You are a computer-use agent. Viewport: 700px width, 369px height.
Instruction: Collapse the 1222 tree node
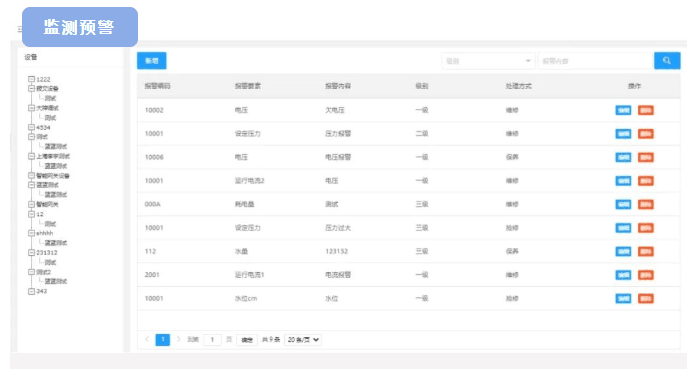pos(32,79)
